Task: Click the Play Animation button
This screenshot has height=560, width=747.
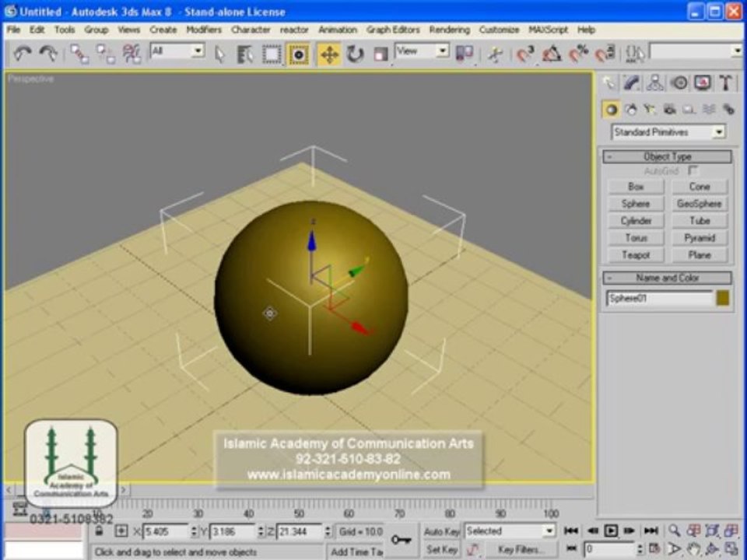Action: pyautogui.click(x=610, y=530)
